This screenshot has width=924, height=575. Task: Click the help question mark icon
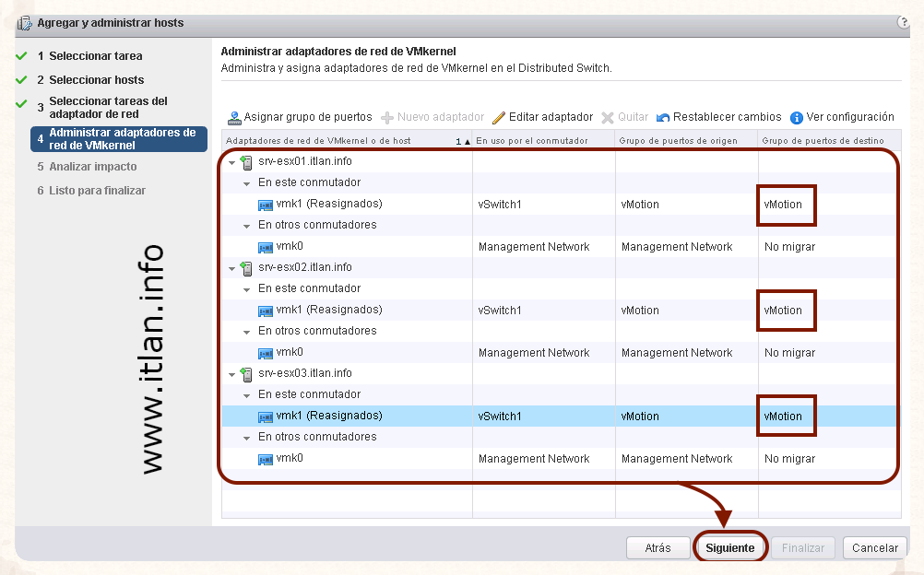tap(903, 22)
